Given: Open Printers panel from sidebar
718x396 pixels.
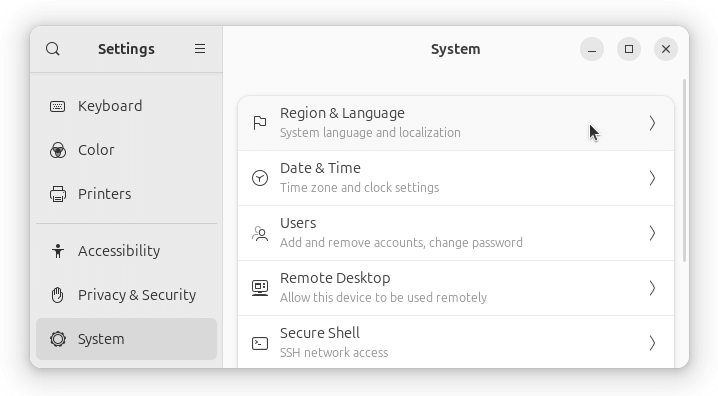Looking at the screenshot, I should [x=126, y=194].
